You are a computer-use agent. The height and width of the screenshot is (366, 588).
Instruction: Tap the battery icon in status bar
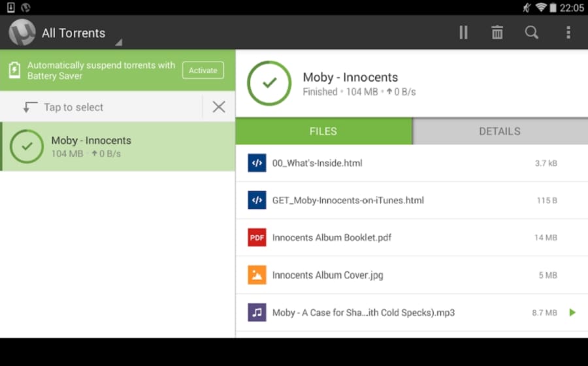[553, 7]
